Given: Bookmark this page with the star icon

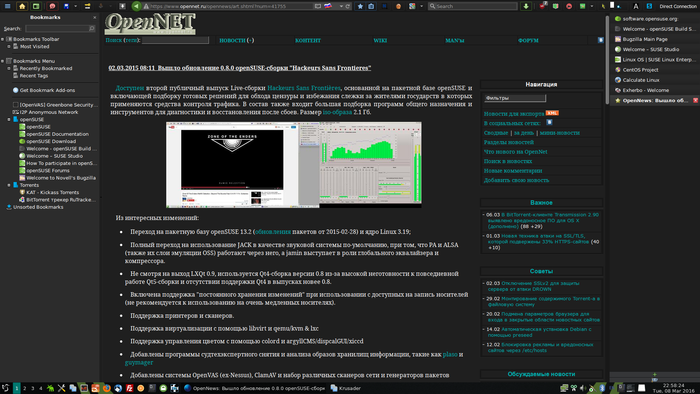Looking at the screenshot, I should coord(360,6).
